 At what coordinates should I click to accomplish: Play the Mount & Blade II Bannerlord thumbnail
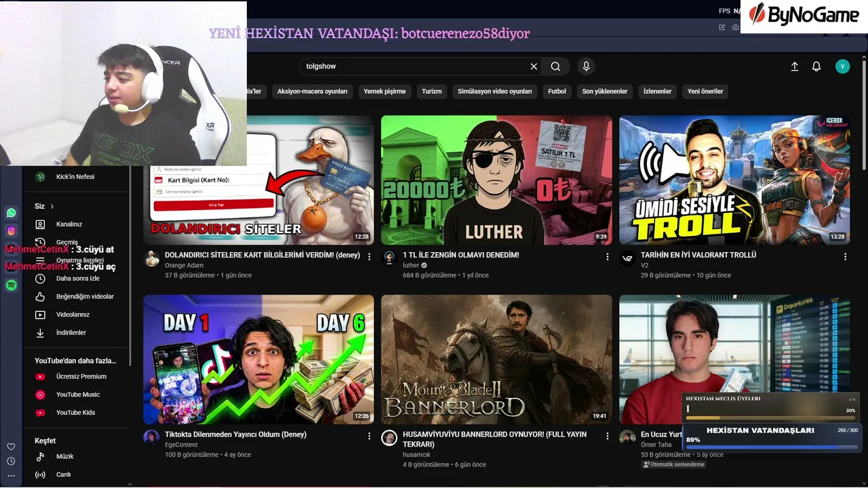coord(496,359)
